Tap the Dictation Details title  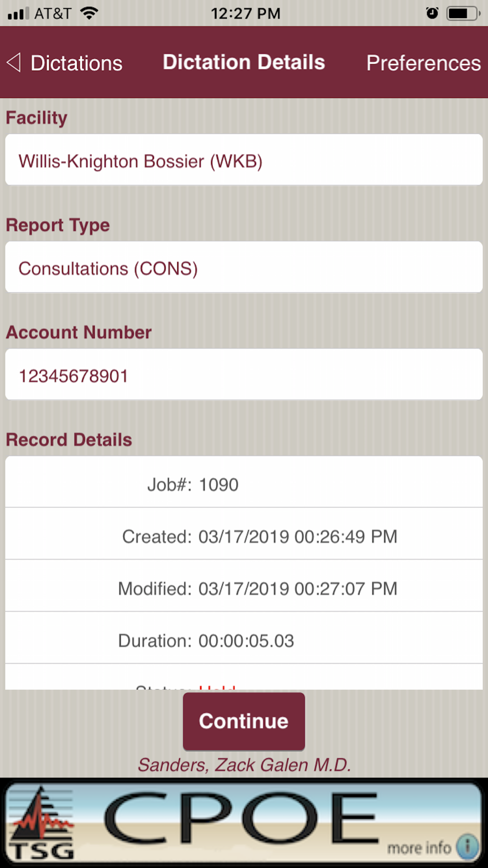point(244,62)
